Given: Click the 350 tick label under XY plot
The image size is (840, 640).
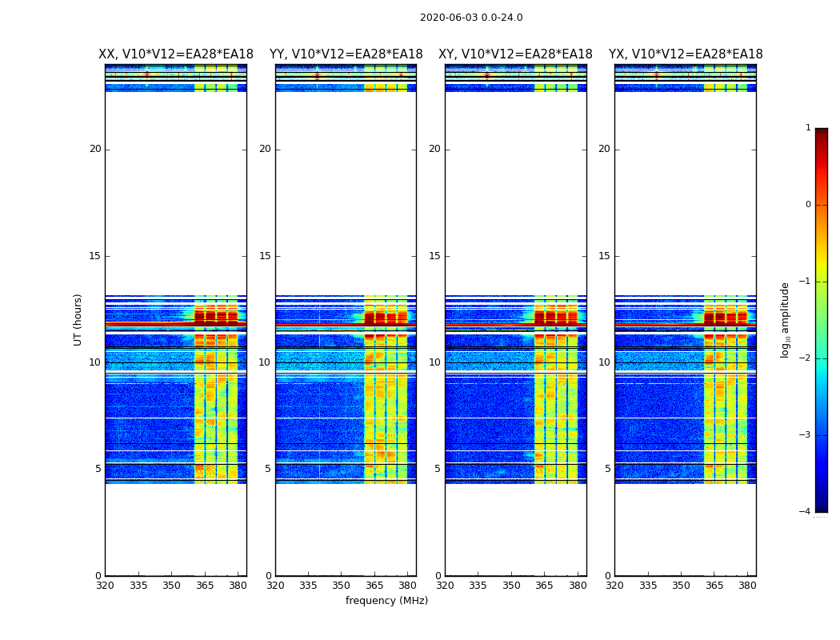Looking at the screenshot, I should click(x=511, y=586).
